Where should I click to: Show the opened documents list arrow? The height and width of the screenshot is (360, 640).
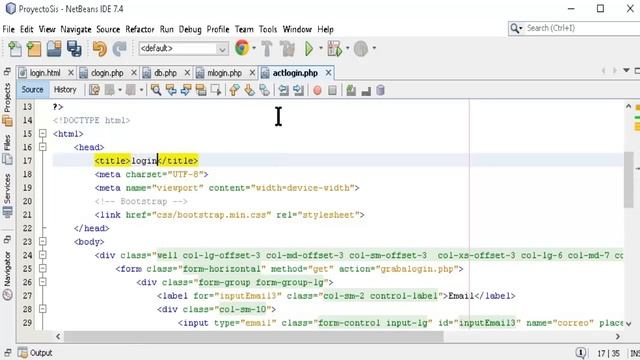click(x=626, y=71)
